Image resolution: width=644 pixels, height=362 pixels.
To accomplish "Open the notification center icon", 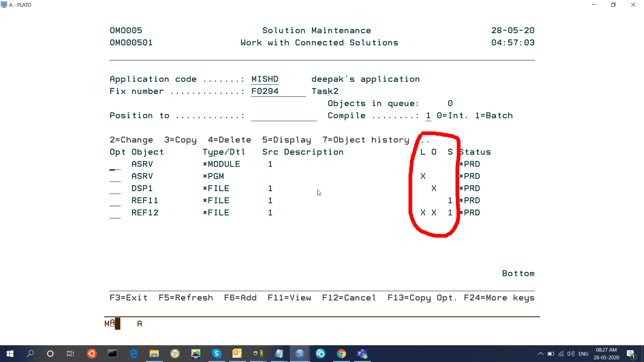I will point(631,354).
